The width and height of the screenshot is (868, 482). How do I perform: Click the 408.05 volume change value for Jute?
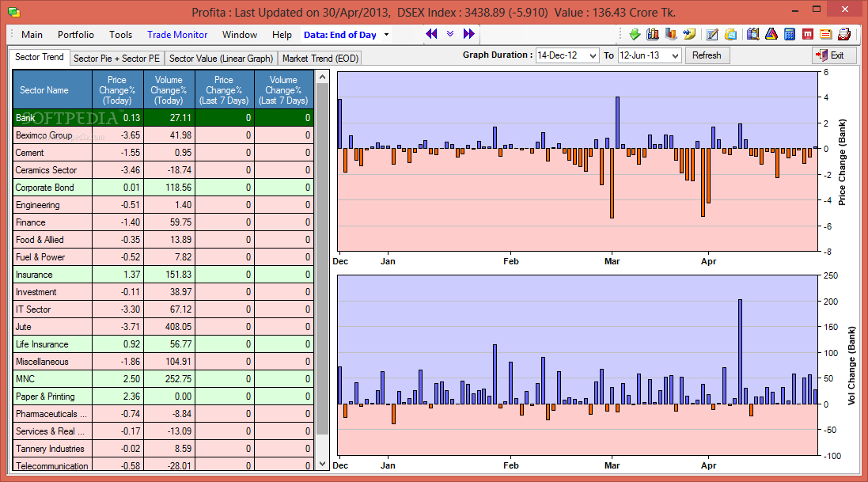178,327
